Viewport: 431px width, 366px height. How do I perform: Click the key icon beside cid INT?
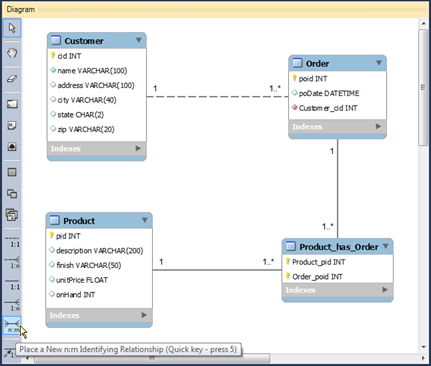tap(53, 55)
